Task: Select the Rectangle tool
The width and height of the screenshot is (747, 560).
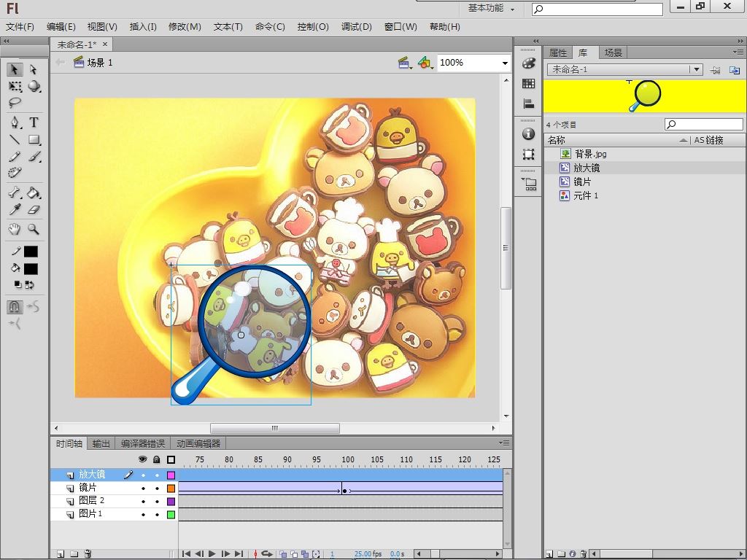Action: click(34, 139)
